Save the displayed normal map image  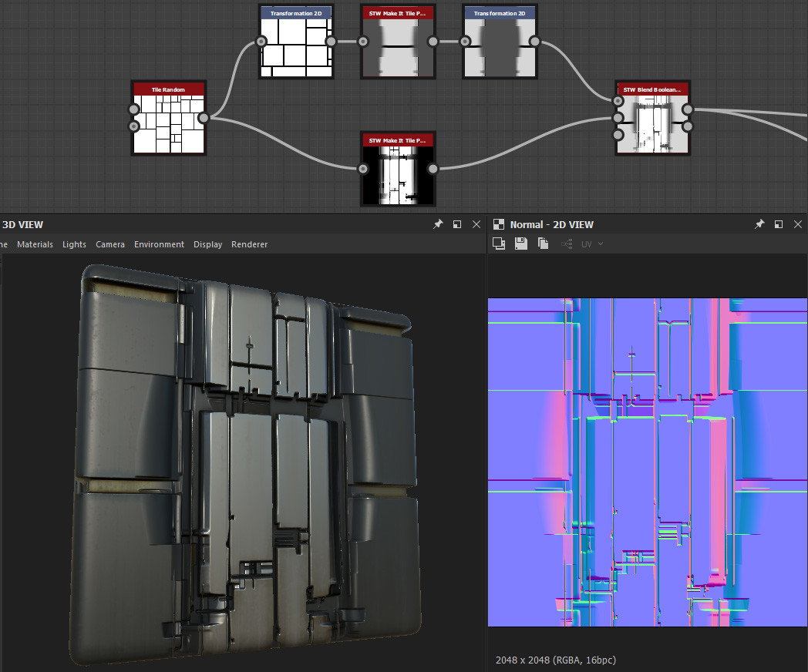pyautogui.click(x=520, y=243)
